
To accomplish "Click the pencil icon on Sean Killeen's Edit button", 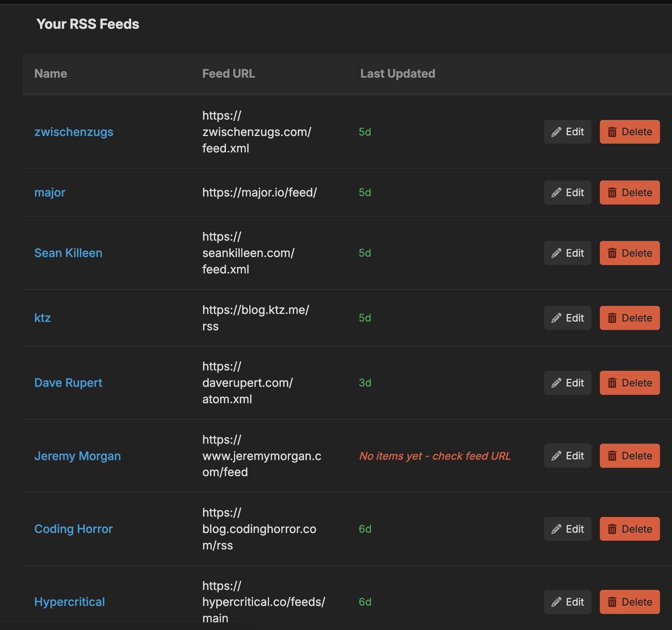I will coord(555,253).
